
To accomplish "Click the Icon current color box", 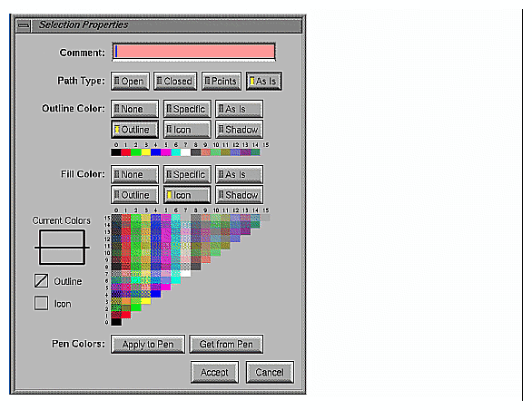I will tap(42, 303).
